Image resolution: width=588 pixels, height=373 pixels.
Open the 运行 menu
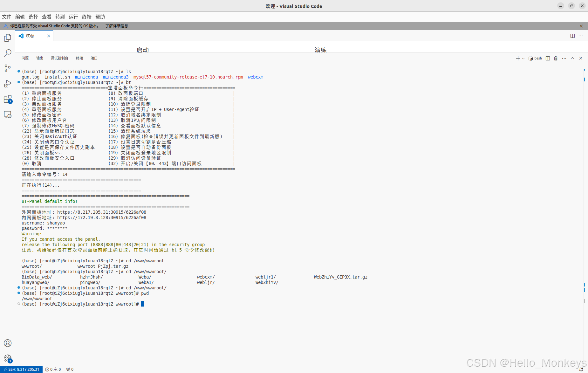73,17
